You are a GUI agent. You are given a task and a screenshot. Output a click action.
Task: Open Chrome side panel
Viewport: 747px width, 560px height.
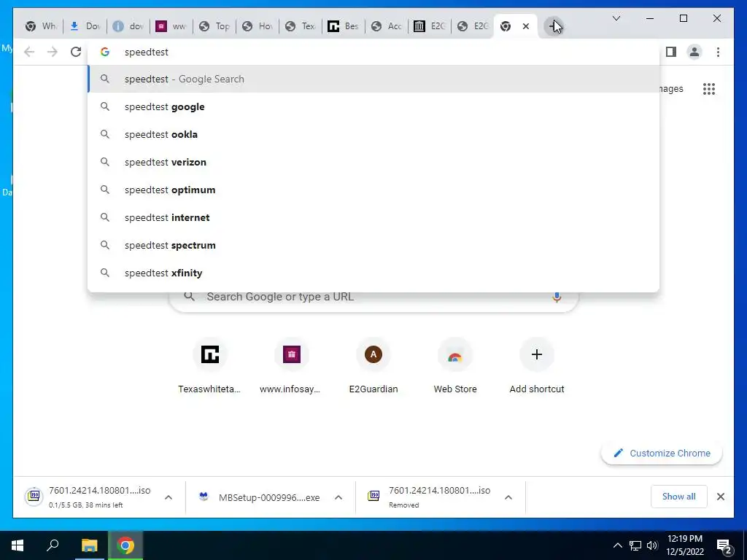coord(671,52)
